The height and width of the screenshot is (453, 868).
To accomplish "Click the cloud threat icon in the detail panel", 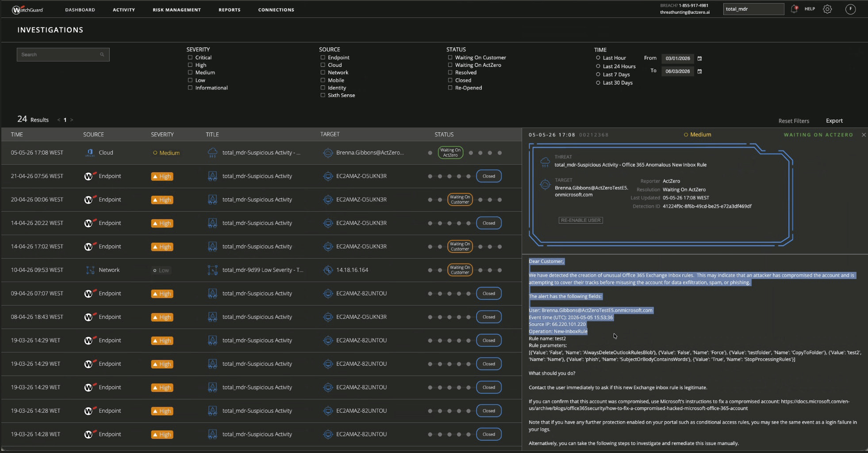I will coord(545,162).
